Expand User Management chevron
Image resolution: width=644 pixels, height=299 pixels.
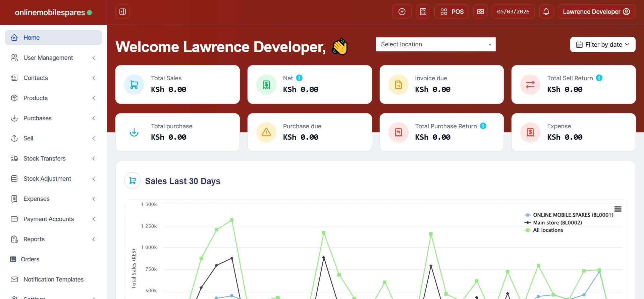tap(94, 58)
